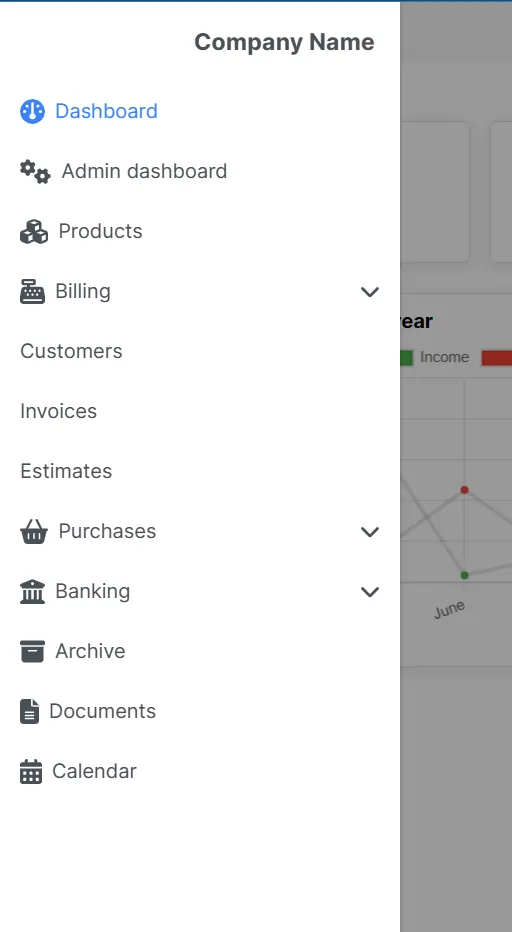Viewport: 512px width, 932px height.
Task: Select the Banking menu label
Action: point(93,591)
